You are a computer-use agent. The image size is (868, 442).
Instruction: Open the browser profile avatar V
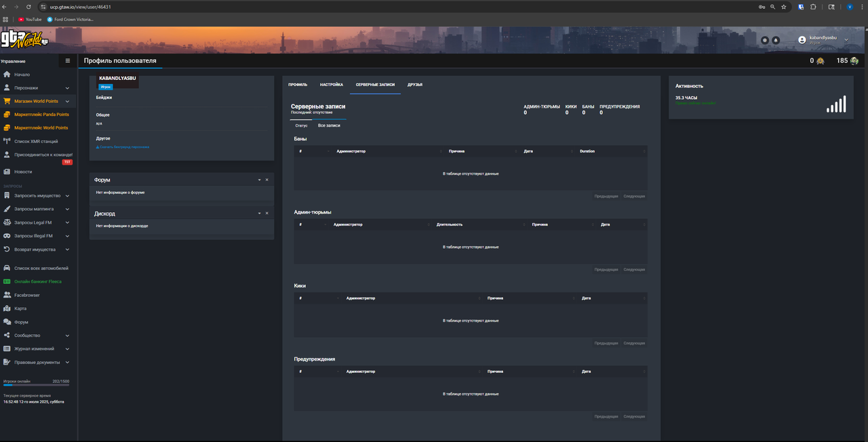click(x=850, y=7)
